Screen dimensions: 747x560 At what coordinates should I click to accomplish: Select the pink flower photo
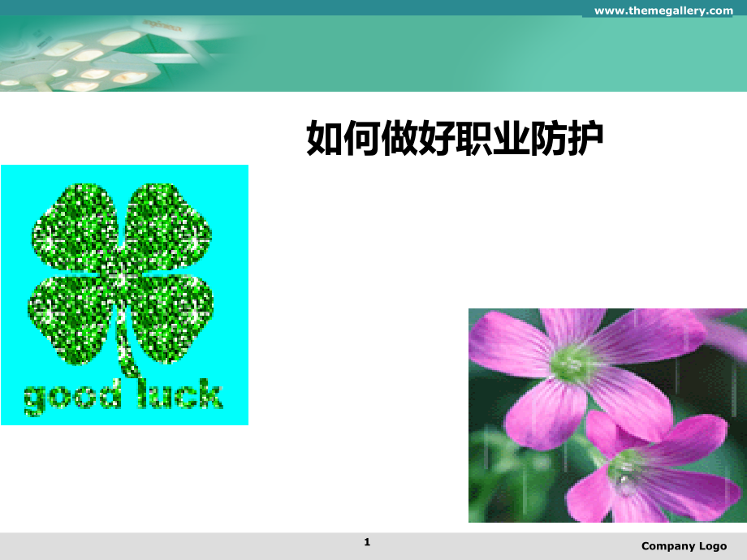point(607,415)
